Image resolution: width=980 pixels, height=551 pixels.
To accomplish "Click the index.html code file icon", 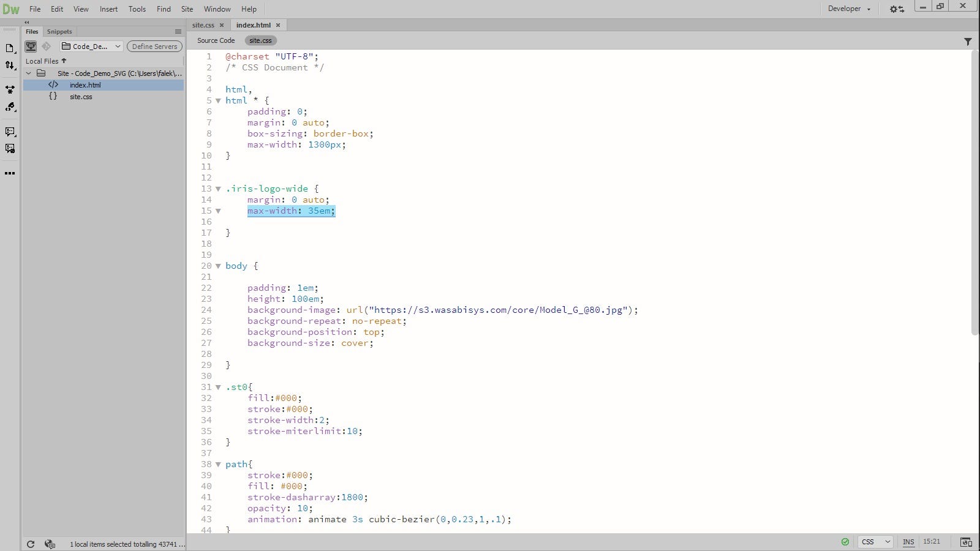I will (53, 85).
